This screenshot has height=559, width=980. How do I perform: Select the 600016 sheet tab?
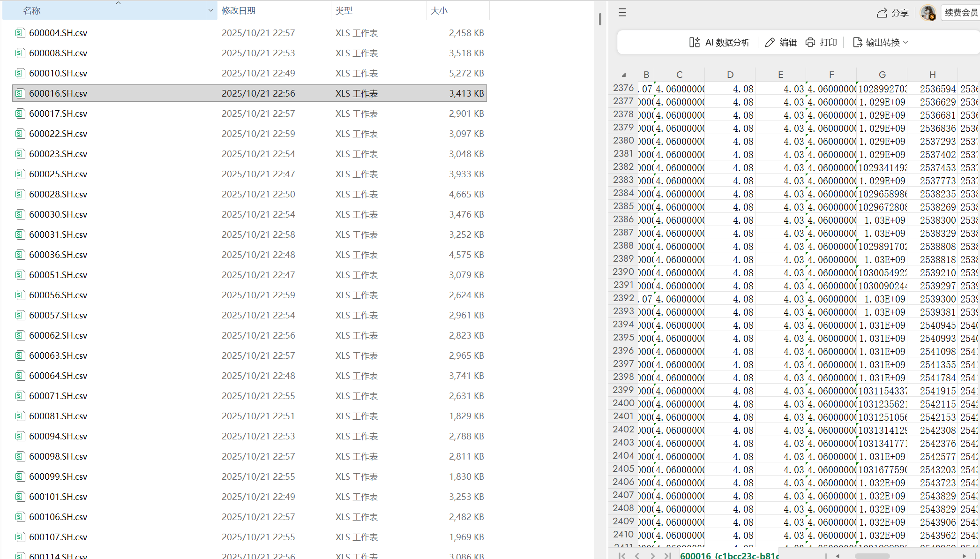coord(729,556)
